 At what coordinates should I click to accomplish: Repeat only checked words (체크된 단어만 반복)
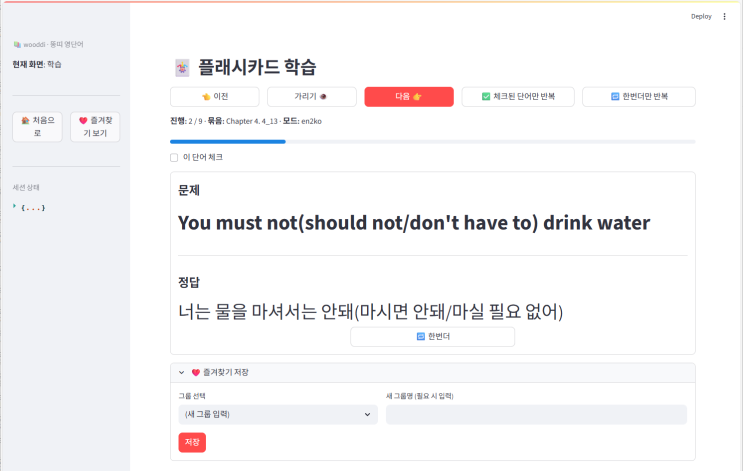pos(518,97)
